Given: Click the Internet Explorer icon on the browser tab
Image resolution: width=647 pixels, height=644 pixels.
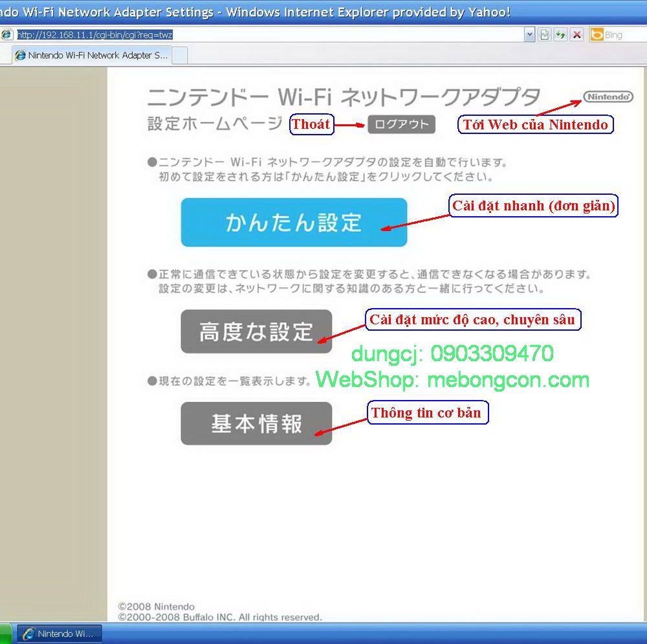Looking at the screenshot, I should [x=21, y=56].
